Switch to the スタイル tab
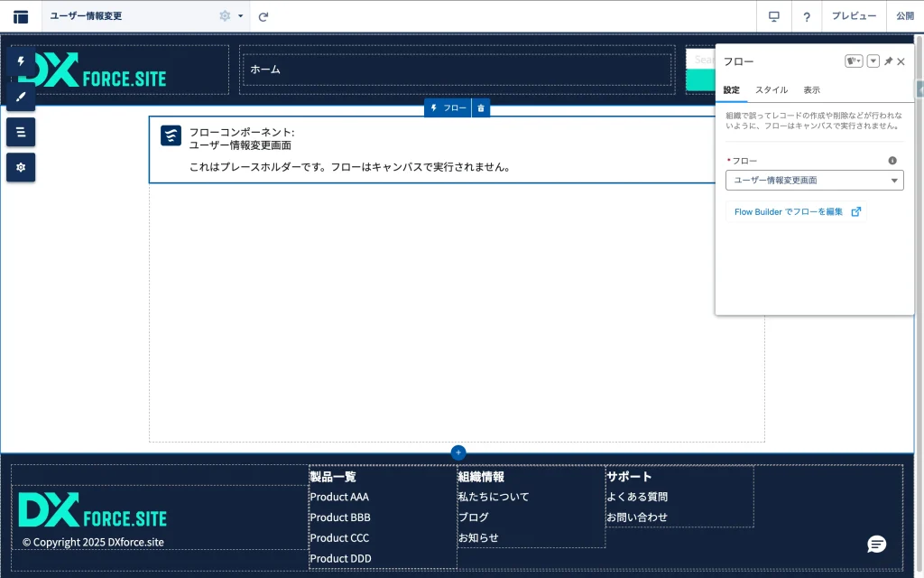Screen dimensions: 924x578 pyautogui.click(x=771, y=90)
